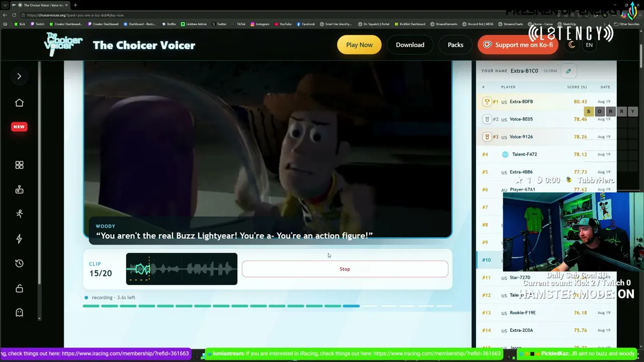This screenshot has width=644, height=362.
Task: Click the recording waveform display
Action: [182, 269]
